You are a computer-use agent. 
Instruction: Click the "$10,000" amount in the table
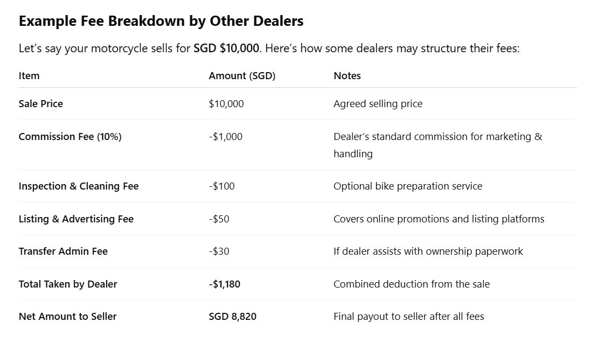pyautogui.click(x=226, y=104)
